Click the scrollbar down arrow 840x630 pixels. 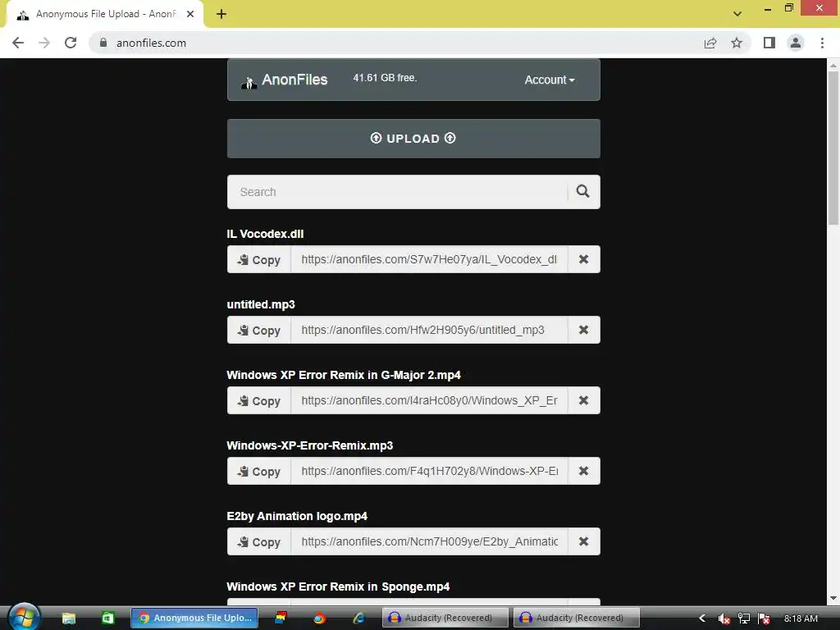[x=833, y=598]
